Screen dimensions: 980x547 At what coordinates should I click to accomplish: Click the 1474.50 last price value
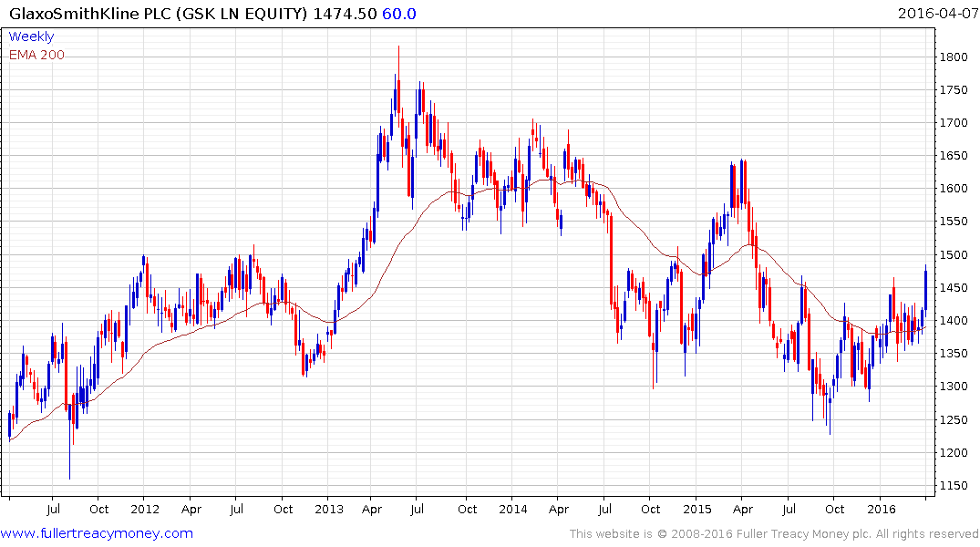pos(345,14)
